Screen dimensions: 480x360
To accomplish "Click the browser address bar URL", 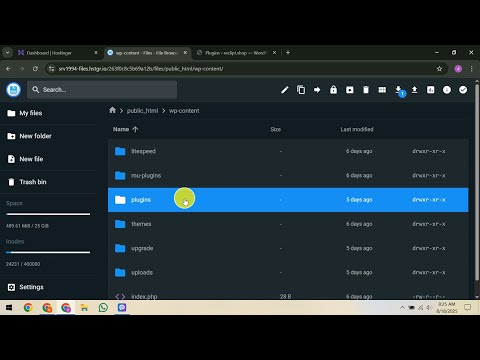I will (x=141, y=69).
